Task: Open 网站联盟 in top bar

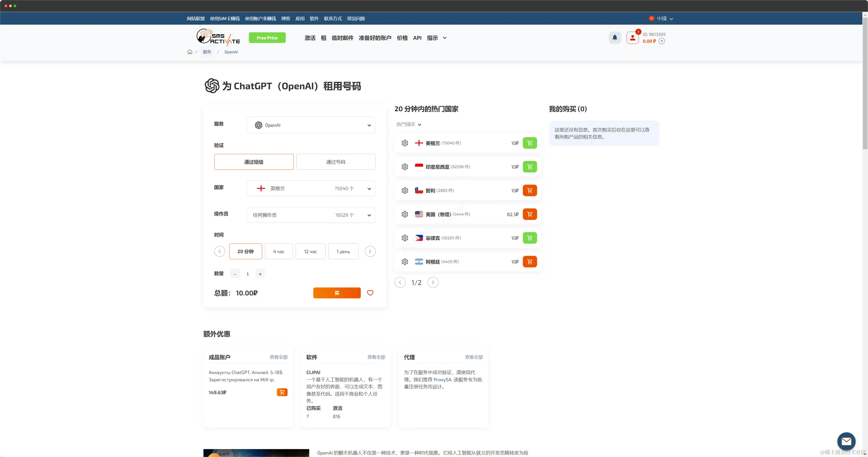Action: point(196,19)
